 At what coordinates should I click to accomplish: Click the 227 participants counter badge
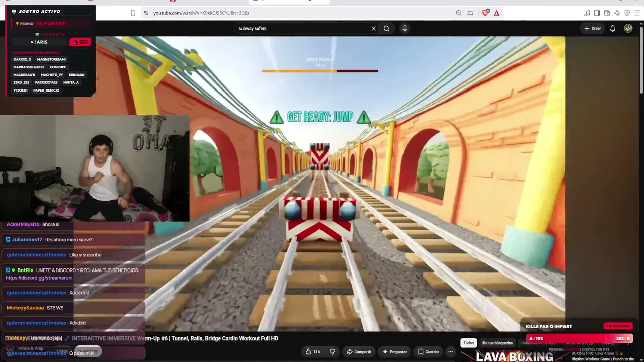80,42
